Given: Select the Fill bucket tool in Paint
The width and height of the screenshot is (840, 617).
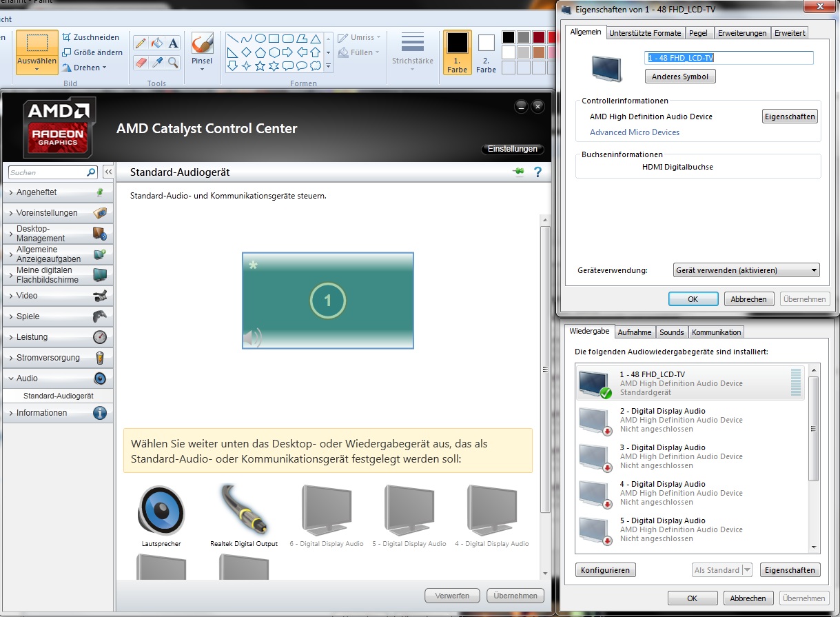Looking at the screenshot, I should (x=157, y=43).
